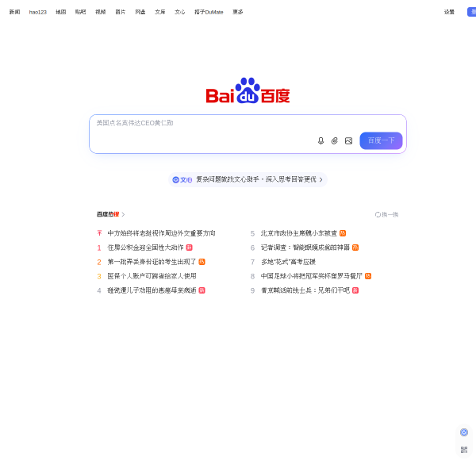
Task: Open 视频 in the top navigation
Action: (101, 12)
